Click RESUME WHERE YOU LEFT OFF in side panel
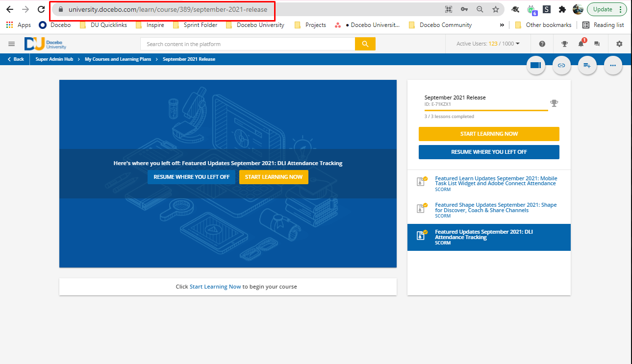 (x=489, y=152)
